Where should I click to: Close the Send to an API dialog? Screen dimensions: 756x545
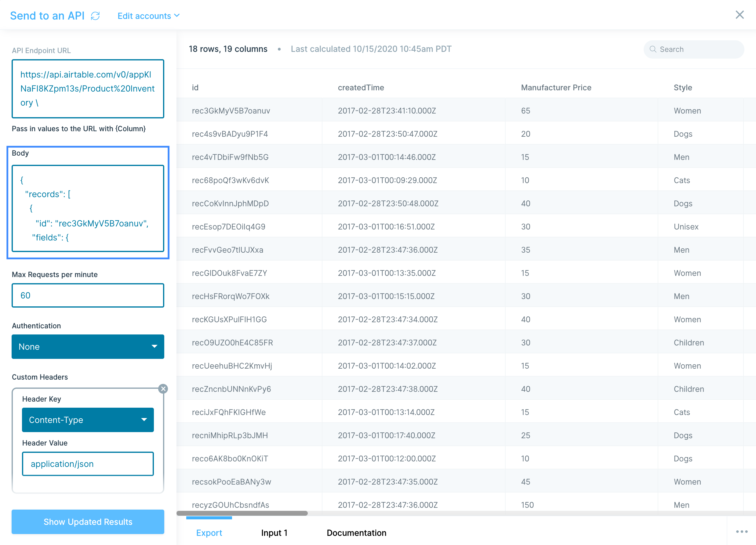point(740,15)
